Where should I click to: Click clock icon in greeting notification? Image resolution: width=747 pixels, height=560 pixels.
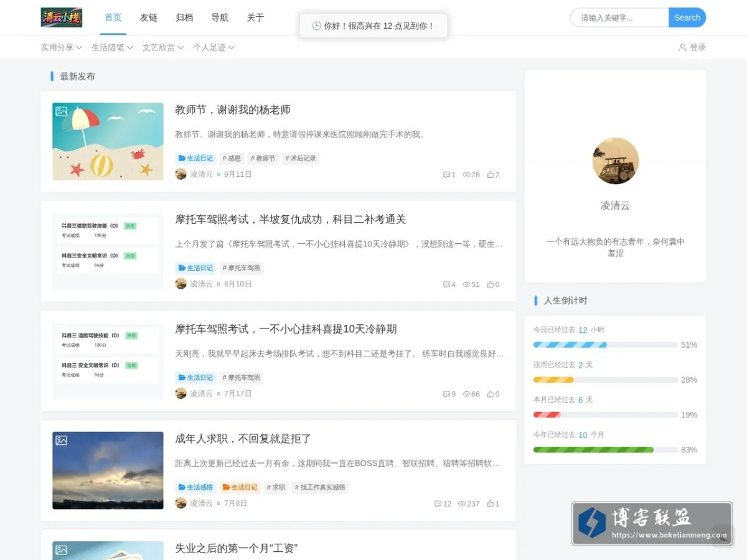pos(316,26)
